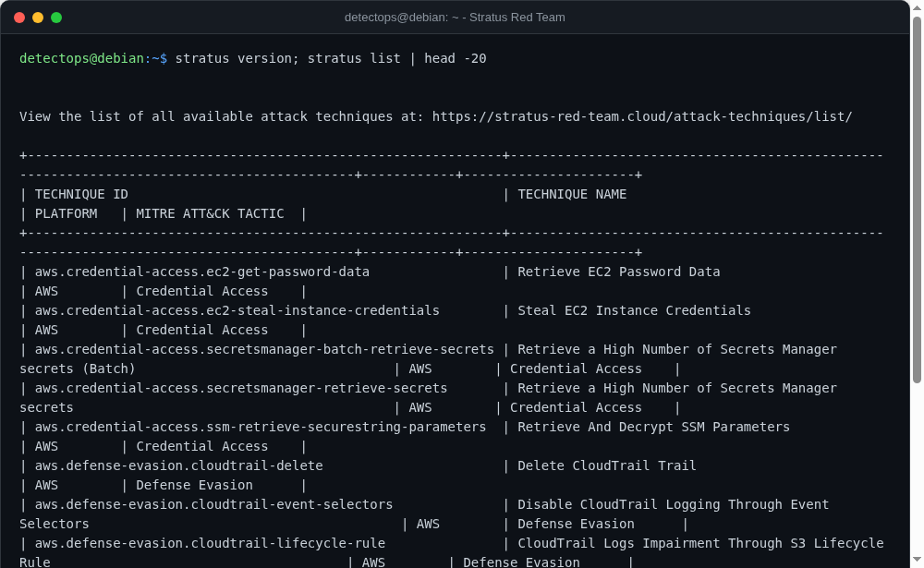
Task: Click 'Defense Evasion' in the cloudtrail-delete row
Action: [194, 486]
